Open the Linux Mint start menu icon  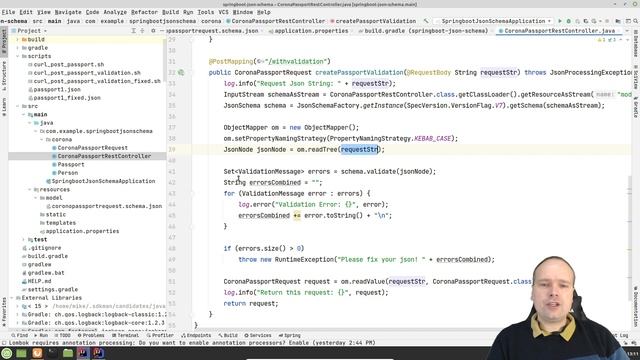point(7,353)
